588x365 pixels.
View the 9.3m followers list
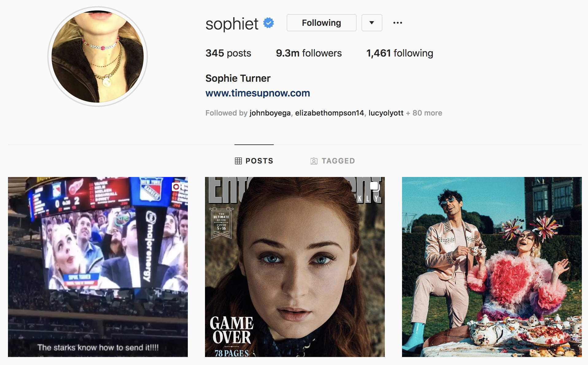point(309,53)
